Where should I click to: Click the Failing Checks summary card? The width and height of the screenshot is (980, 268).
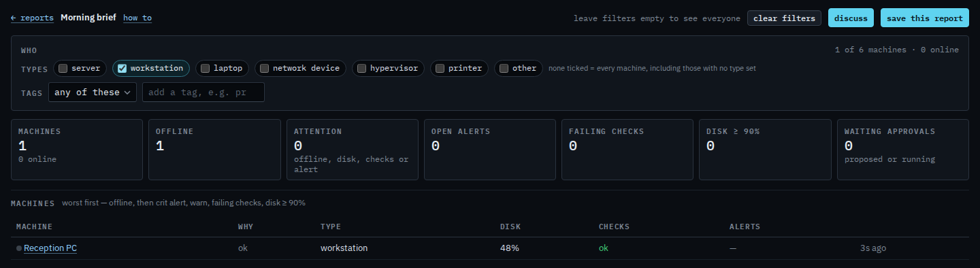[627, 150]
